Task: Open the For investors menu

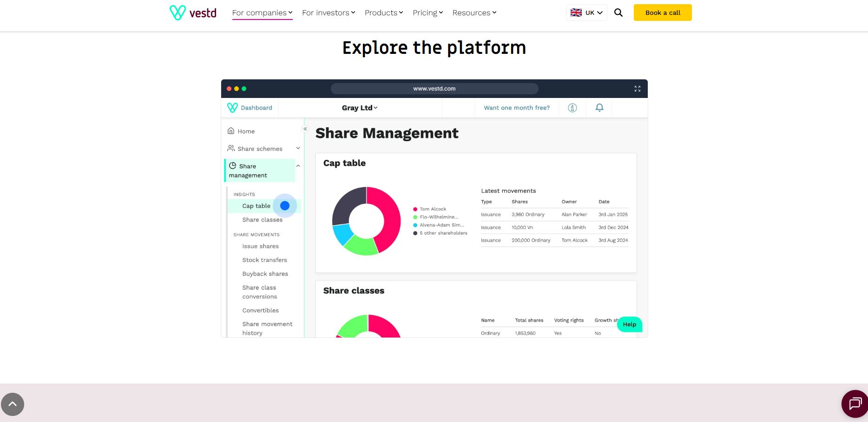Action: 329,13
